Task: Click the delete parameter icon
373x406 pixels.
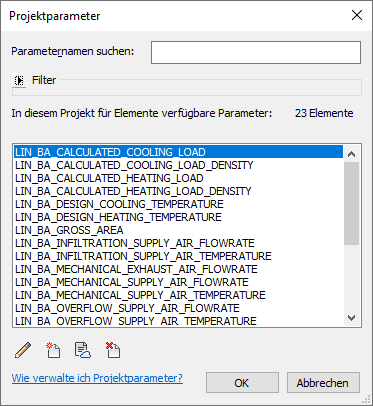Action: pyautogui.click(x=113, y=350)
